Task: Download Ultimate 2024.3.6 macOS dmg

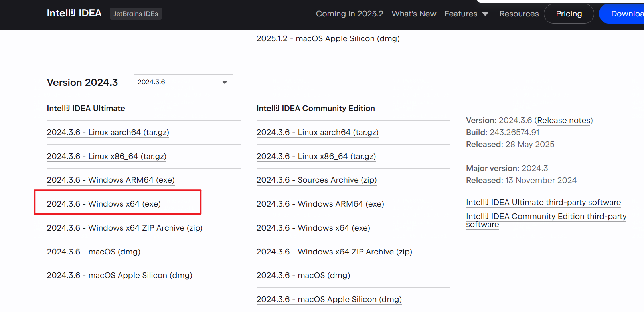Action: 93,252
